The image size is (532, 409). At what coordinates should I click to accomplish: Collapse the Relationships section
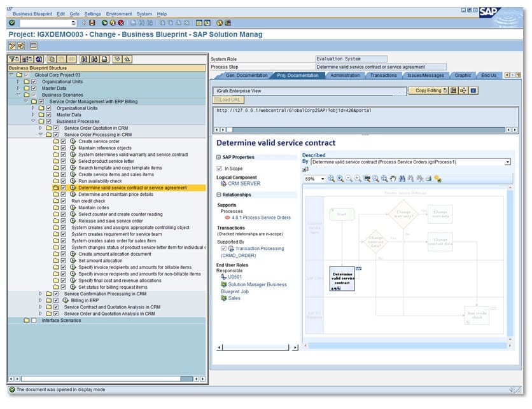(219, 195)
